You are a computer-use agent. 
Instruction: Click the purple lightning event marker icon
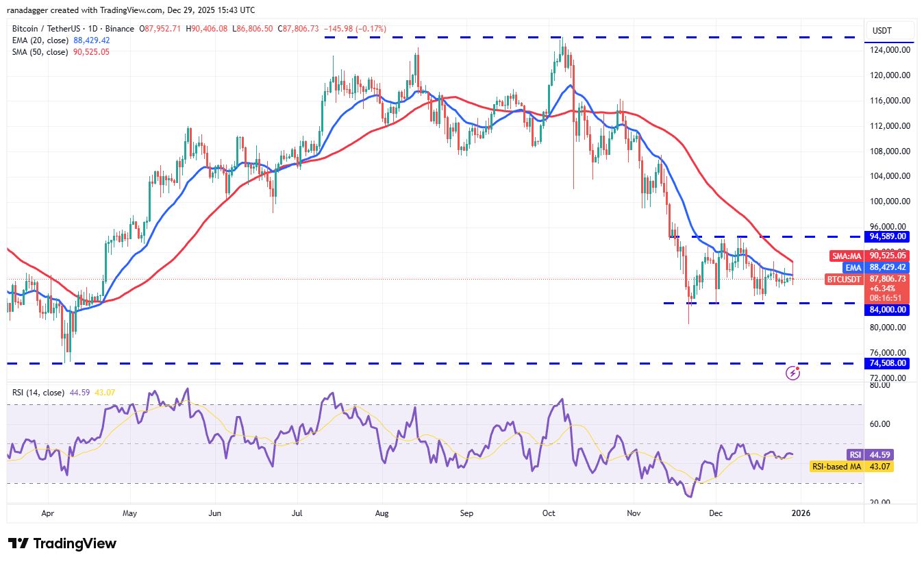(793, 373)
